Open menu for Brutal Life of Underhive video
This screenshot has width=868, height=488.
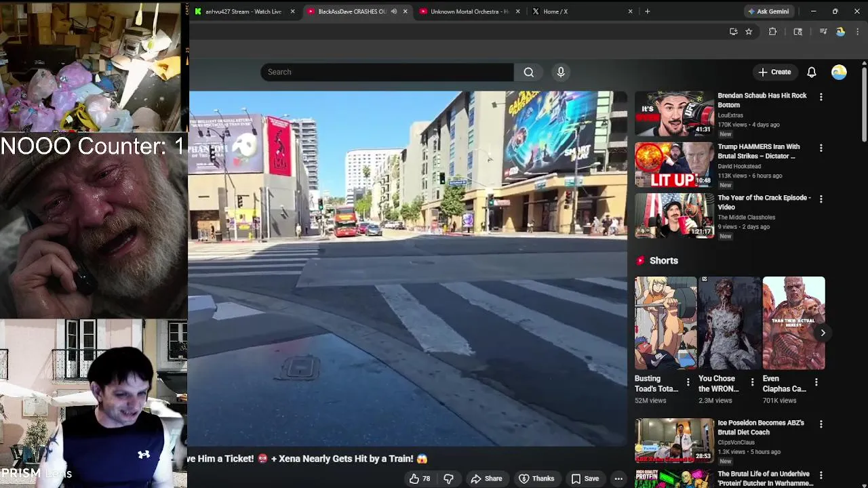point(821,475)
